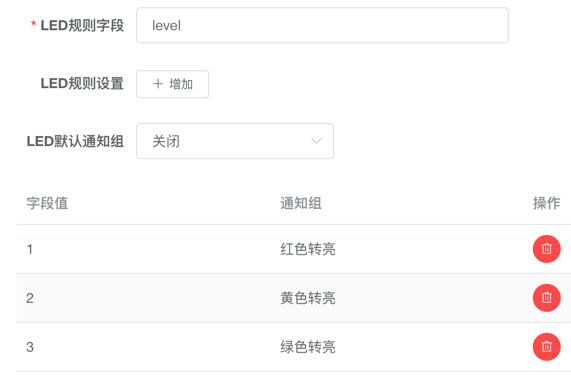Click the LED默认通知组 label
The width and height of the screenshot is (571, 377).
pyautogui.click(x=75, y=141)
